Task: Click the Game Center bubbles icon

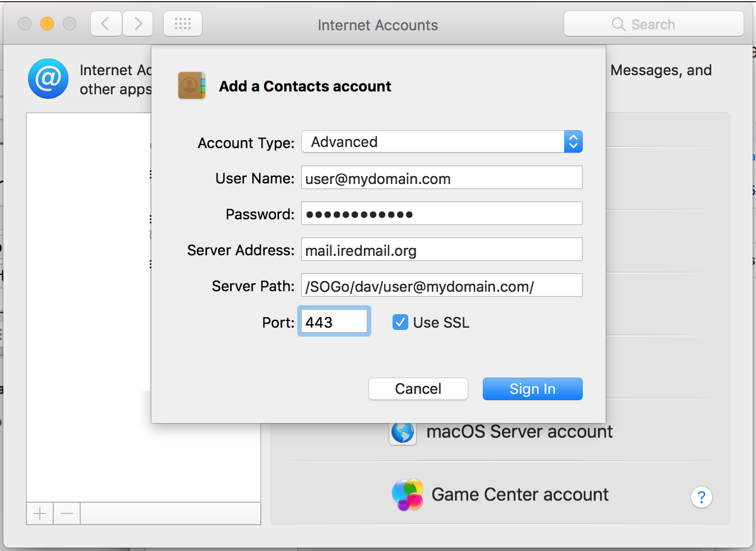Action: click(x=407, y=494)
